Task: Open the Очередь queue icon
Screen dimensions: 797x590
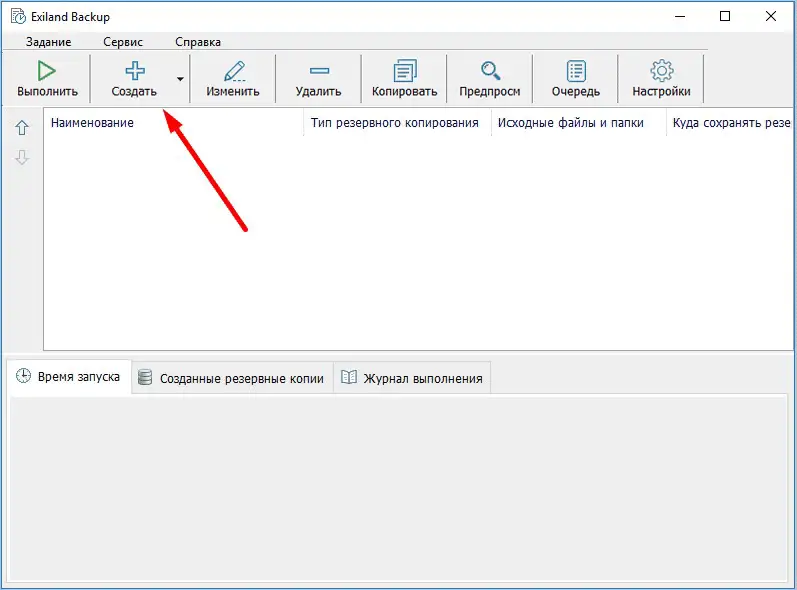Action: pyautogui.click(x=576, y=71)
